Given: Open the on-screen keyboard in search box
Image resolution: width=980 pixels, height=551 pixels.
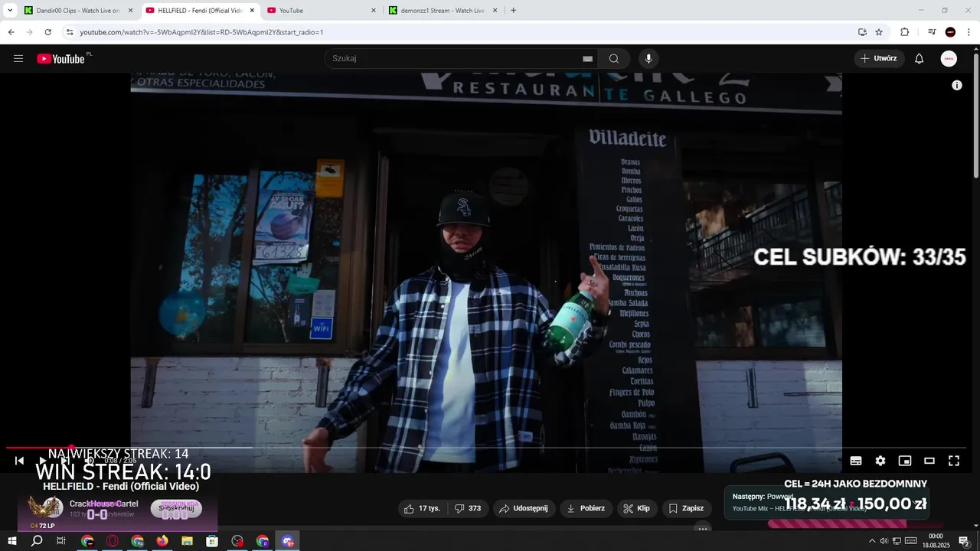Looking at the screenshot, I should [587, 59].
